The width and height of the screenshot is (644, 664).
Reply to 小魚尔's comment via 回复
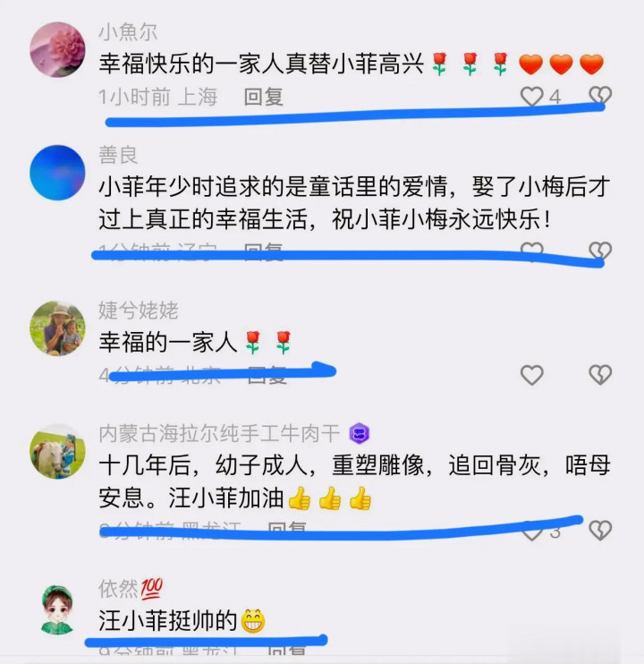(x=263, y=97)
